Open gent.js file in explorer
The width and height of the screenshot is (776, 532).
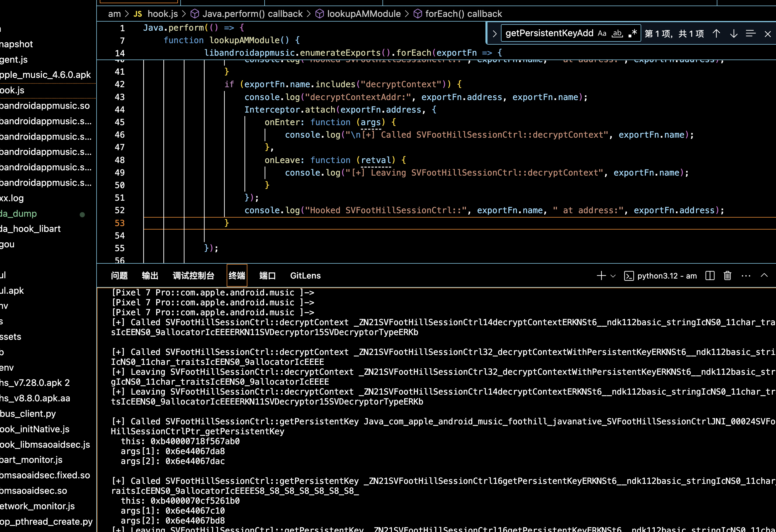point(14,60)
